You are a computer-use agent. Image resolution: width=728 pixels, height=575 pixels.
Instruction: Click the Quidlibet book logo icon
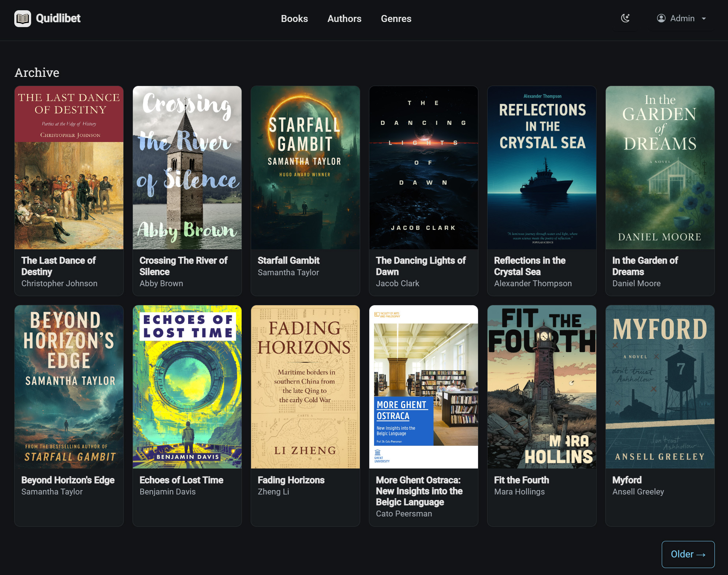[22, 19]
